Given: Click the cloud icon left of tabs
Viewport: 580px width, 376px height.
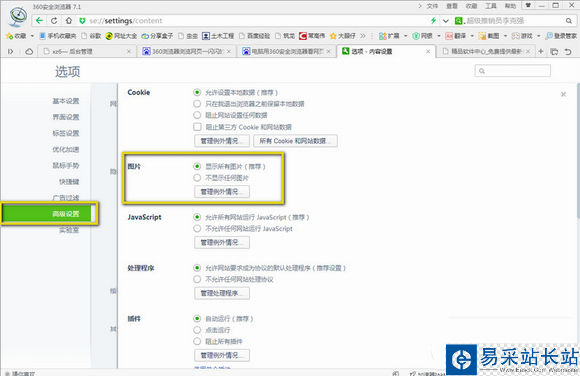Looking at the screenshot, I should [x=29, y=51].
